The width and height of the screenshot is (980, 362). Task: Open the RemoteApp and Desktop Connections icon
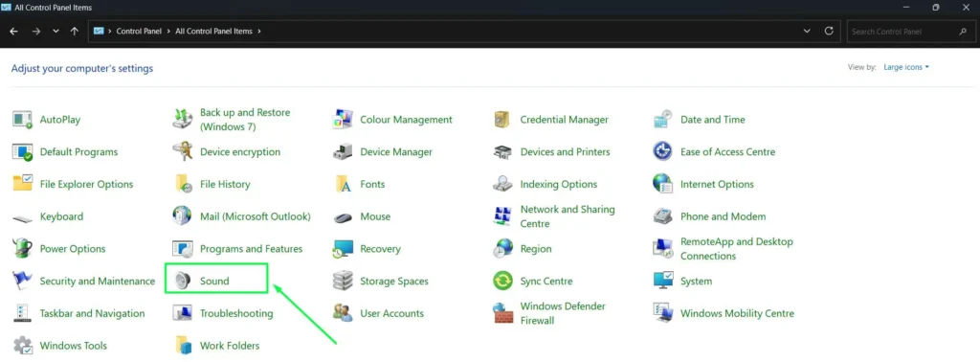click(x=662, y=249)
